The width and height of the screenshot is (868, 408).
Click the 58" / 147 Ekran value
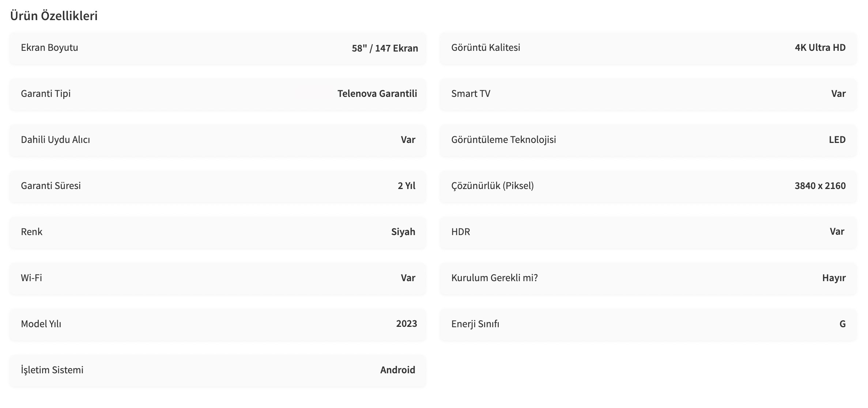tap(385, 48)
